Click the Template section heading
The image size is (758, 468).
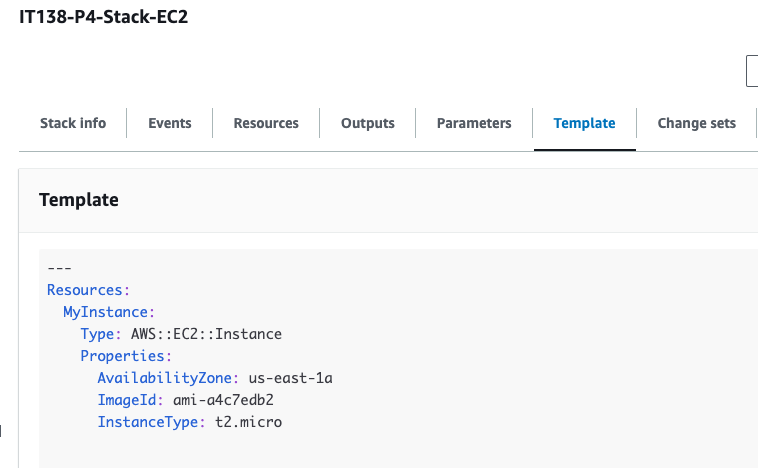coord(79,200)
